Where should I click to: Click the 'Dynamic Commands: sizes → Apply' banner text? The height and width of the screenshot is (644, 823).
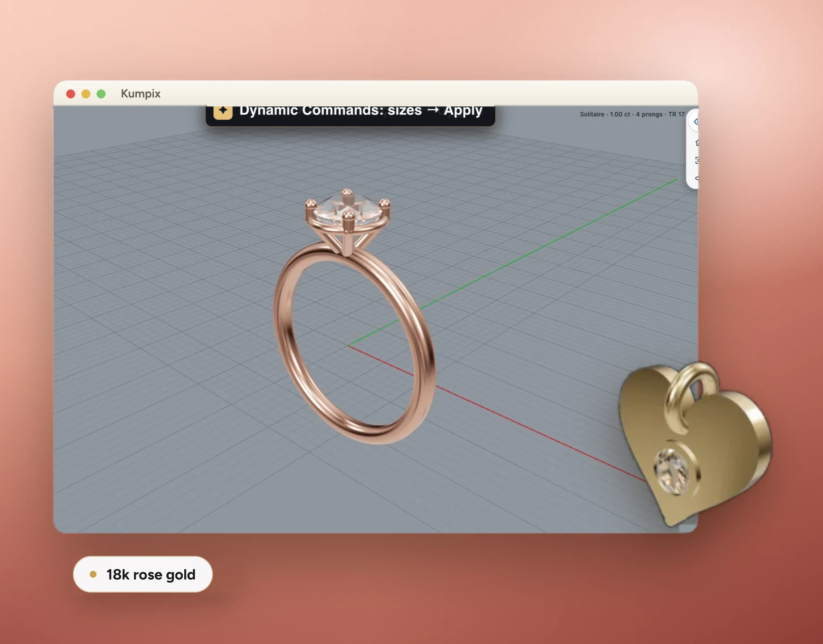point(361,110)
